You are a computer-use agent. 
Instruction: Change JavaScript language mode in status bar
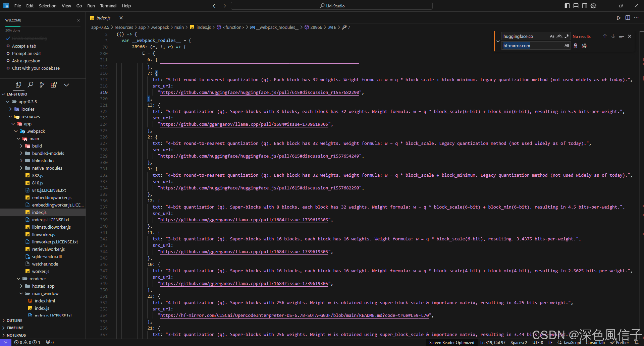click(572, 342)
